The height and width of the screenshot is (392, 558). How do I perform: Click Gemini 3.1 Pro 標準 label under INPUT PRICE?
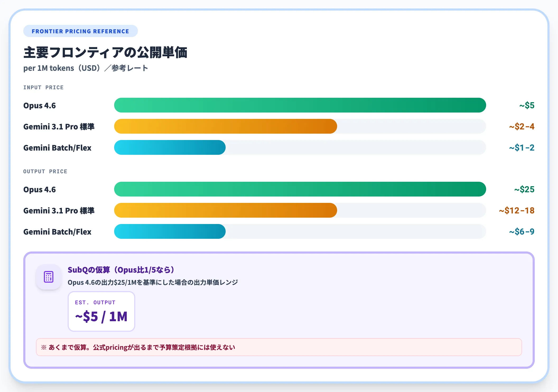(59, 127)
